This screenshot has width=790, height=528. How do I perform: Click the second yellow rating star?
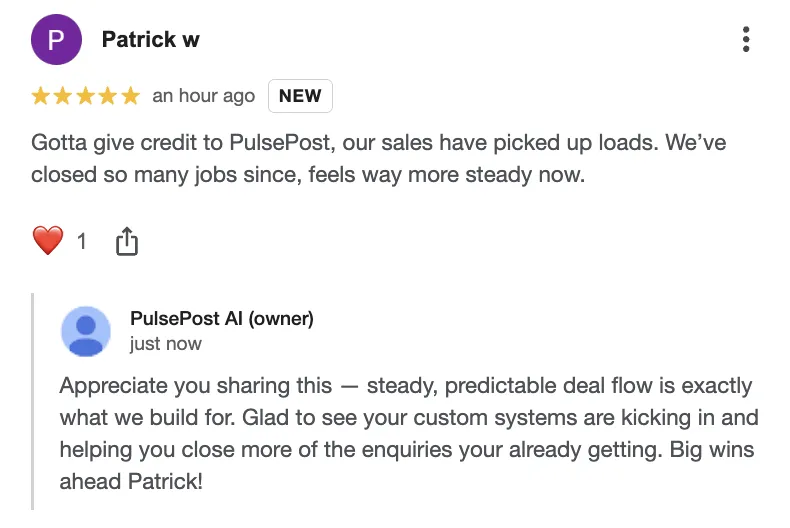64,97
